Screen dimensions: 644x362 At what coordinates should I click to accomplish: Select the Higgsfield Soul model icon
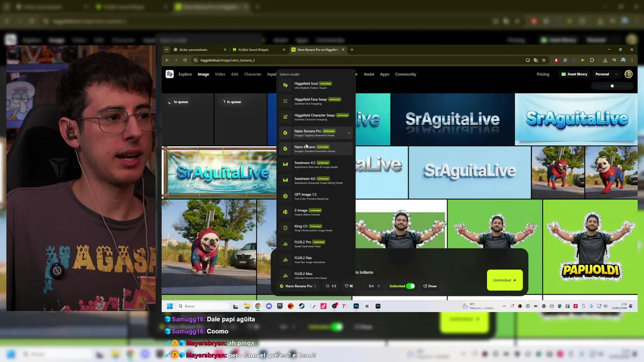point(285,85)
